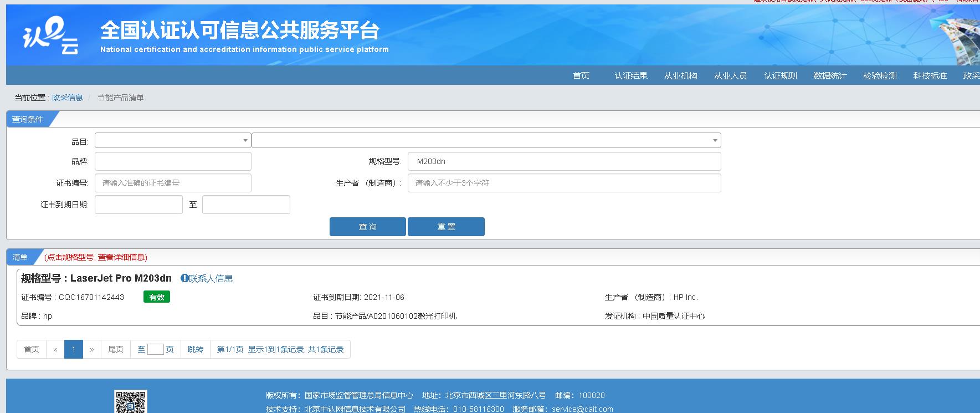Open the 从业机构 navigation item
The width and height of the screenshot is (980, 413).
(681, 75)
